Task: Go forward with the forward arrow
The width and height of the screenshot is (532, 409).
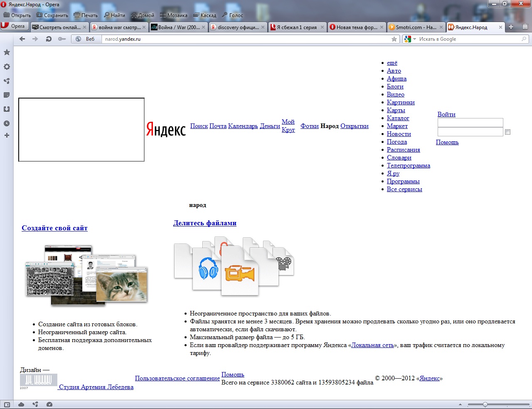Action: [x=35, y=39]
